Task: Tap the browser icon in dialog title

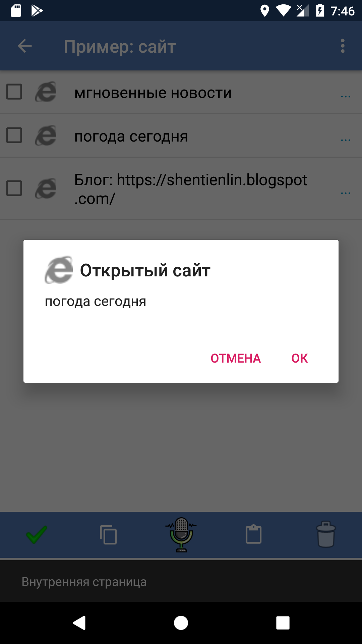Action: 59,270
